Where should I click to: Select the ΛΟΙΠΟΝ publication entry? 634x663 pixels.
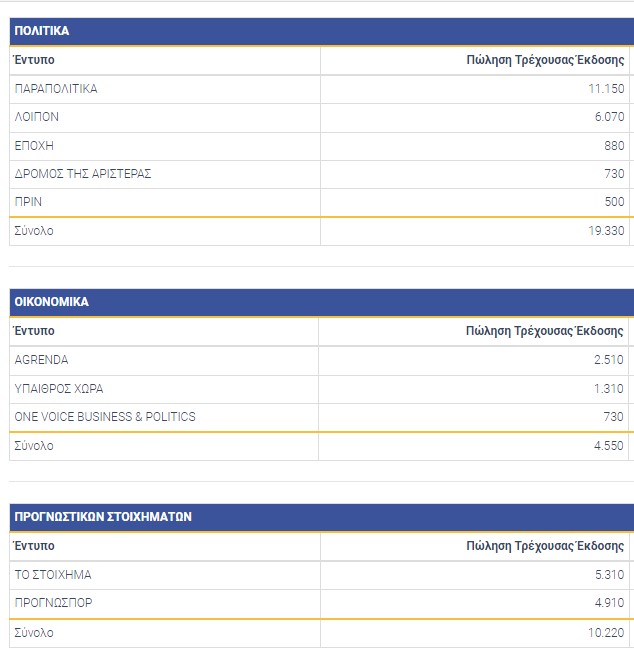37,117
